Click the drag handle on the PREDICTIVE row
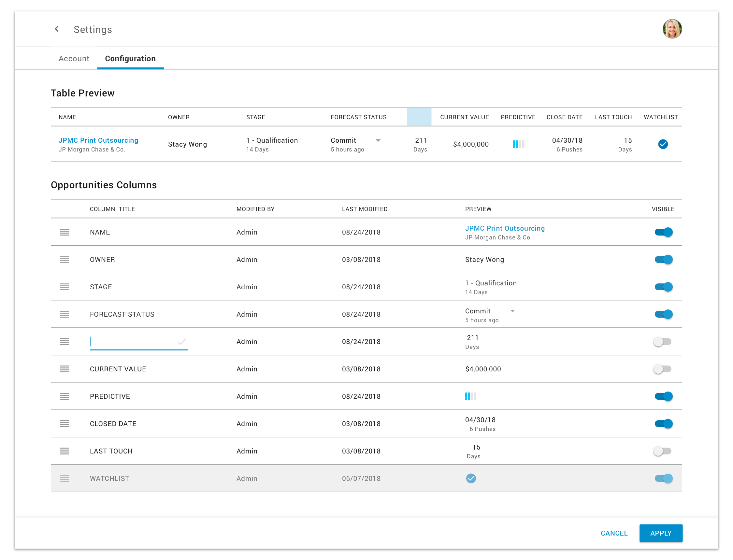The image size is (733, 560). [x=64, y=396]
